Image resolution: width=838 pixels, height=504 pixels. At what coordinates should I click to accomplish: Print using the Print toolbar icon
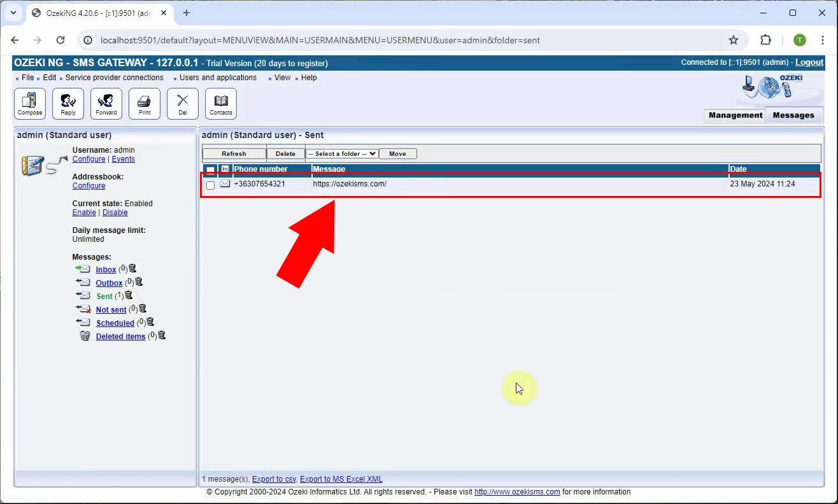point(145,104)
